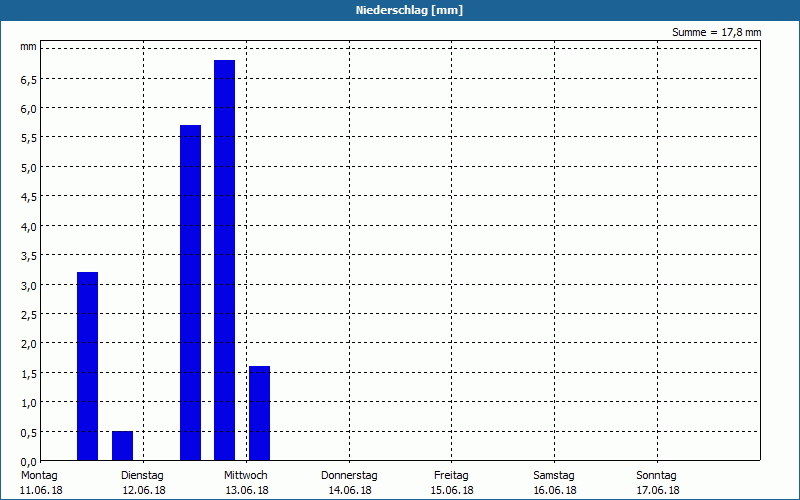Click the 6,5 y-axis value
Image resolution: width=800 pixels, height=500 pixels.
29,80
